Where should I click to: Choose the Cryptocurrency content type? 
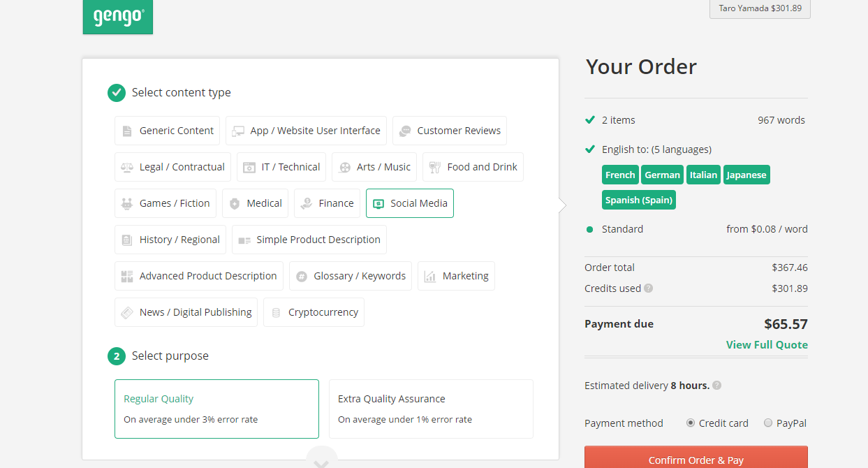(314, 312)
